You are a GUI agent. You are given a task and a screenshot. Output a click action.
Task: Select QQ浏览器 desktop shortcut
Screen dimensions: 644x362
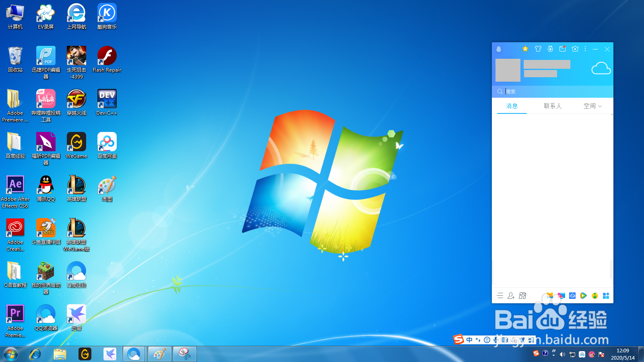coord(46,318)
